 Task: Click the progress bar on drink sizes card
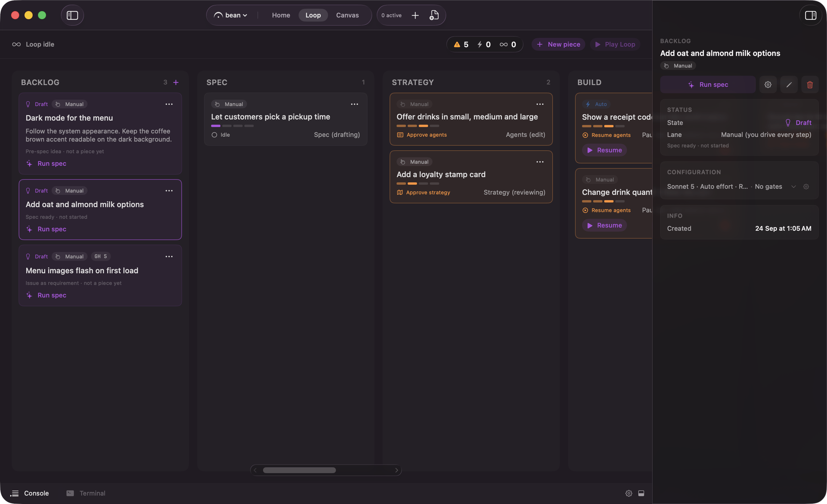point(418,126)
